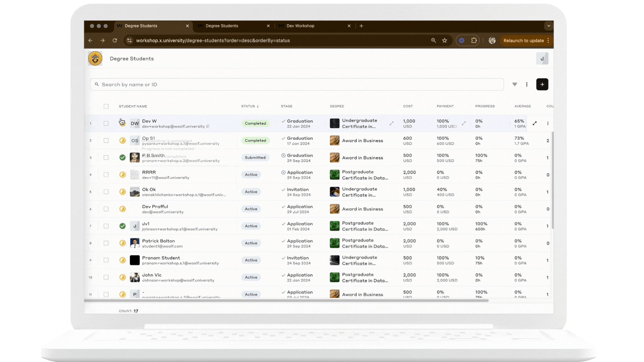
Task: Open the tab search chevron in the tab strip
Action: pos(549,26)
